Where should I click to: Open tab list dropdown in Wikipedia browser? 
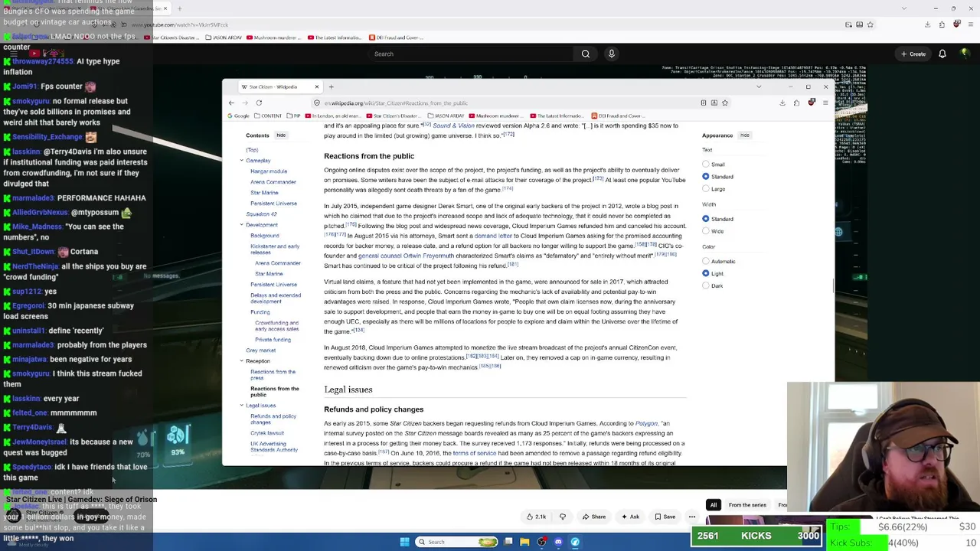[759, 86]
